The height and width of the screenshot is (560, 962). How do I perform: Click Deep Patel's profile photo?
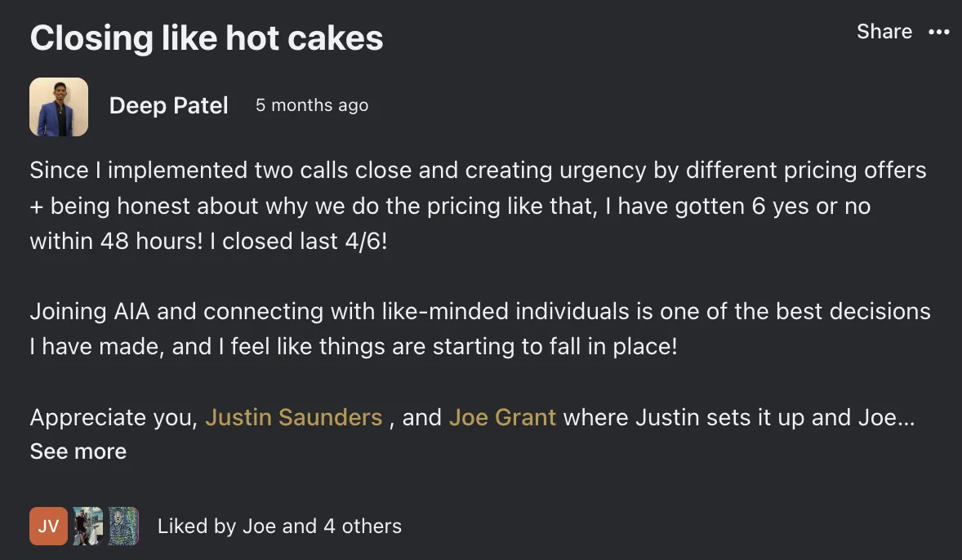pos(59,107)
